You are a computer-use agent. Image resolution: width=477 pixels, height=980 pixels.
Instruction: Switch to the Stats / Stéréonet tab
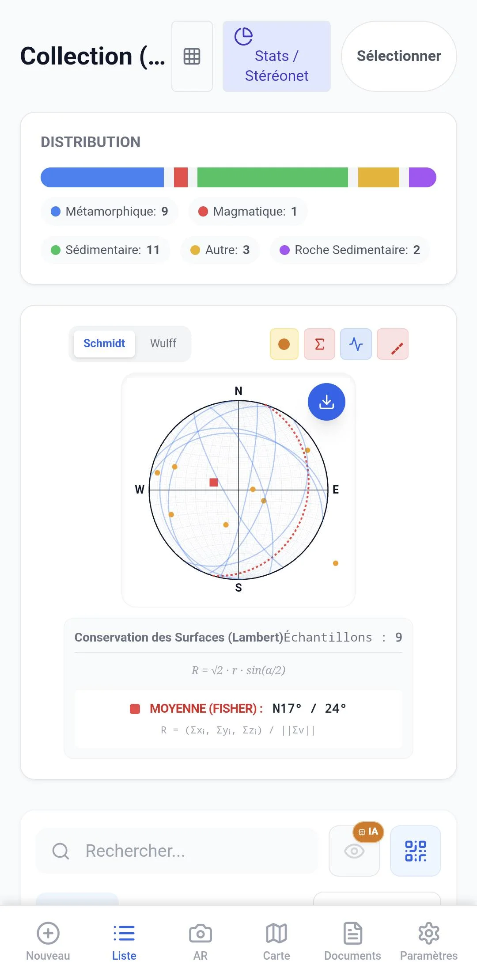276,56
